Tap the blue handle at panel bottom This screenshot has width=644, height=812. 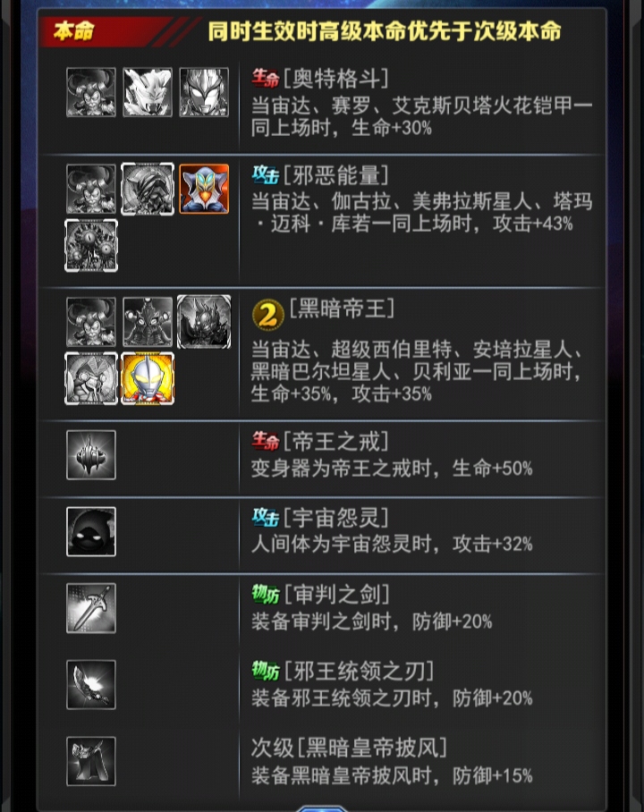click(322, 808)
